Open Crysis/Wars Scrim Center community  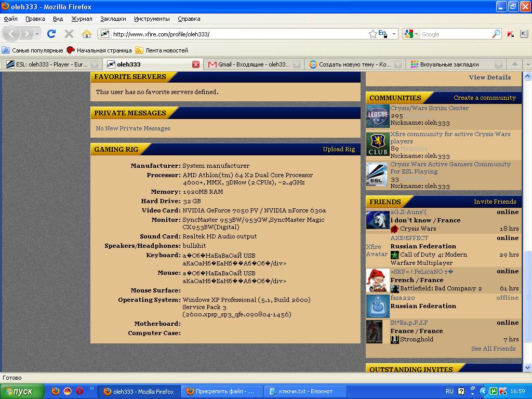coord(429,108)
